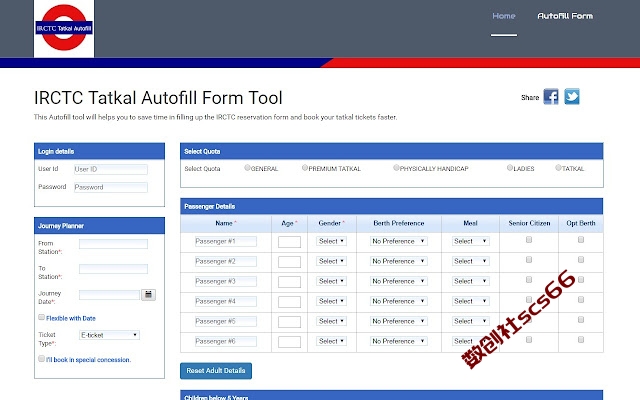Viewport: 640px width, 400px height.
Task: Tick Opt Berth for Passenger #1
Action: tap(581, 240)
